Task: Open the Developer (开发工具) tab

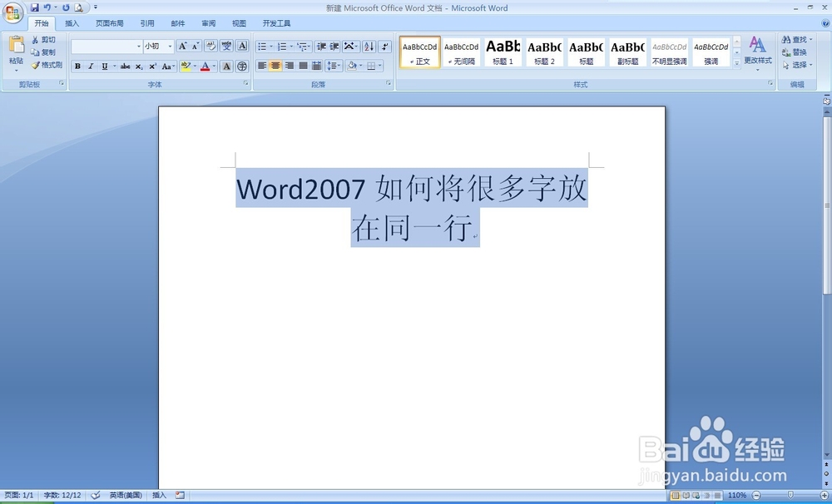Action: click(x=276, y=23)
